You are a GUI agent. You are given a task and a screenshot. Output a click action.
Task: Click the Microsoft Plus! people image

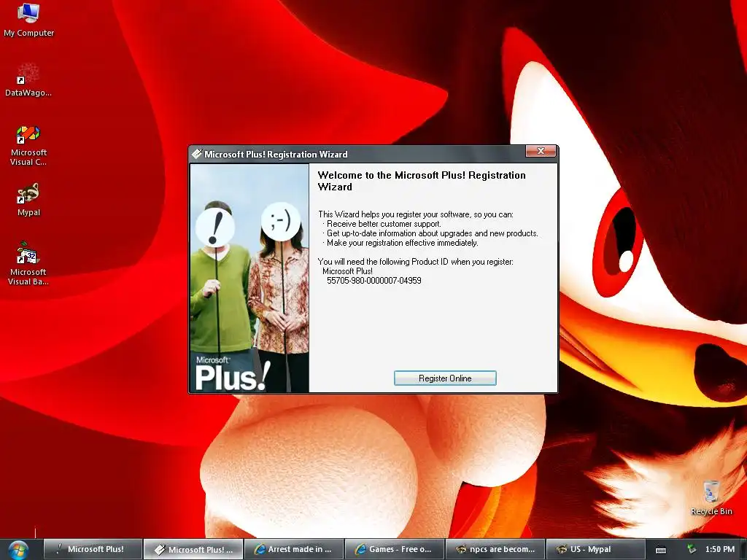[249, 279]
